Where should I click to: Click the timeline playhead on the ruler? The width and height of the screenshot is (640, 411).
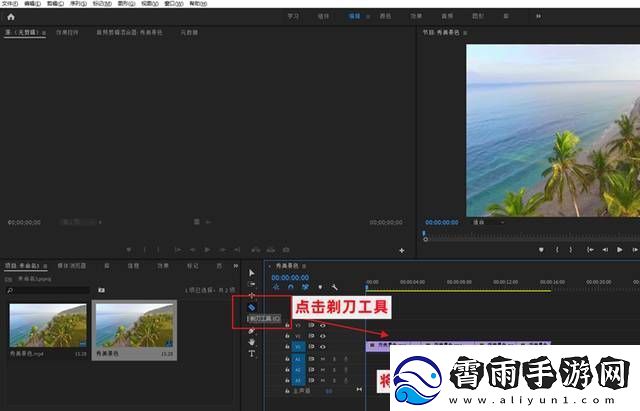(x=367, y=288)
